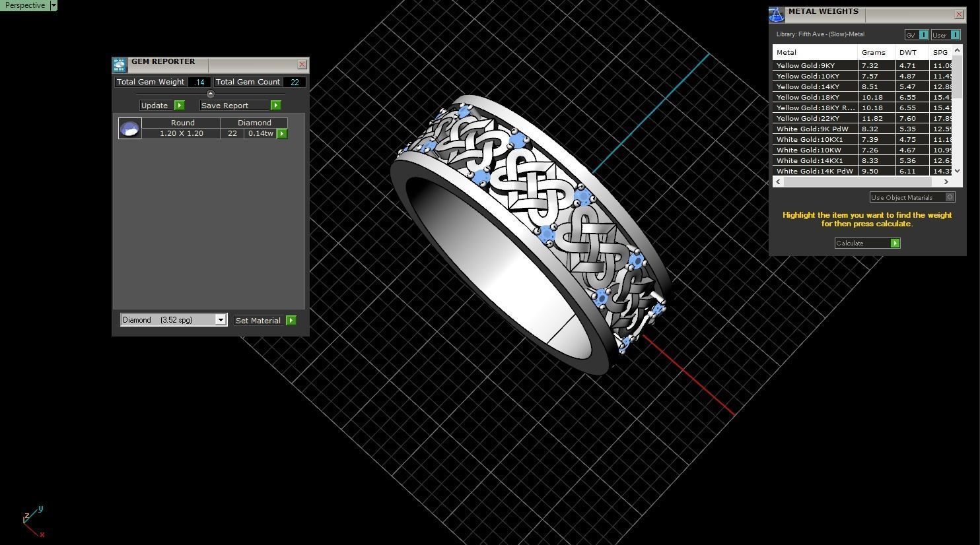Select the Yellow Gold:14KY row
980x545 pixels.
[x=862, y=86]
